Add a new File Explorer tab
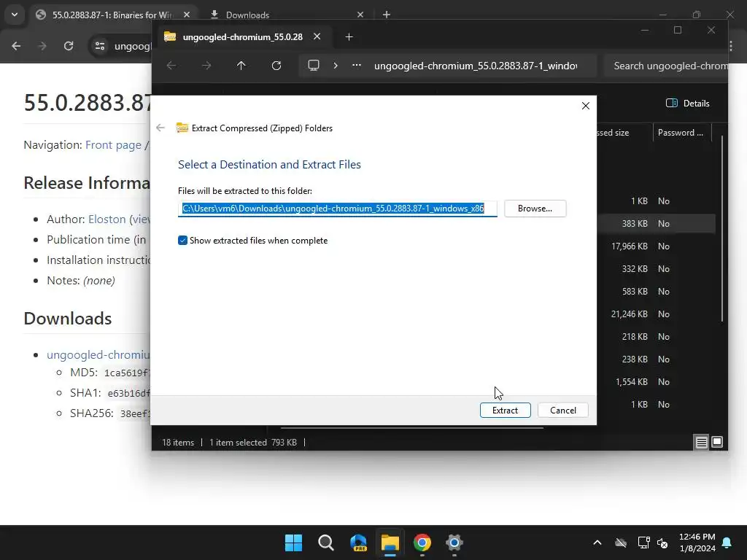The height and width of the screenshot is (560, 747). point(349,36)
